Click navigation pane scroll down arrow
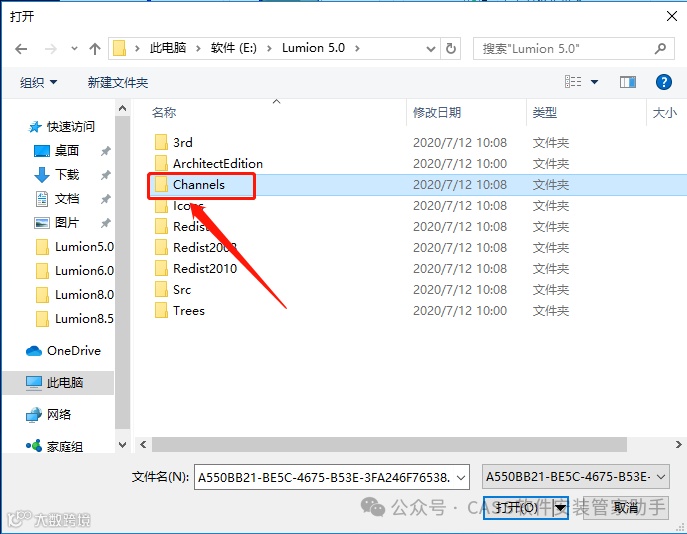Image resolution: width=687 pixels, height=534 pixels. (123, 445)
